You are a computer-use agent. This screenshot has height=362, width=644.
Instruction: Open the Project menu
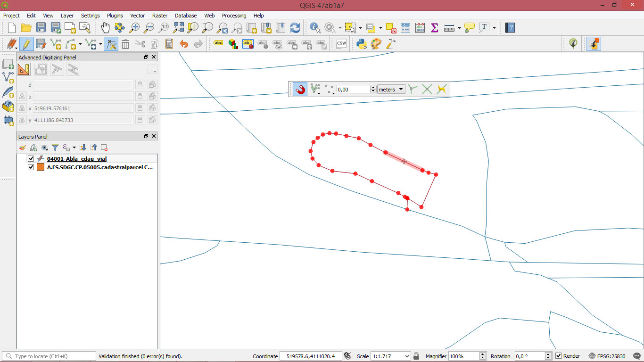coord(12,16)
